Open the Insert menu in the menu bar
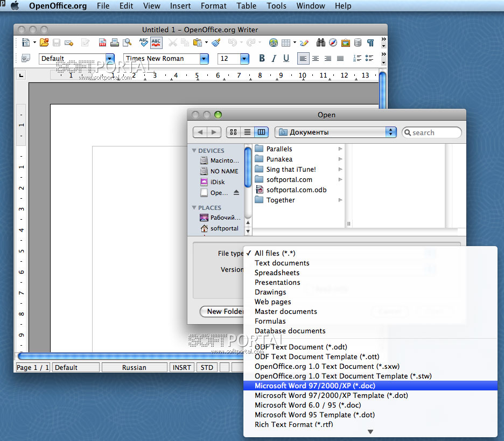This screenshot has height=441, width=504. [x=180, y=6]
